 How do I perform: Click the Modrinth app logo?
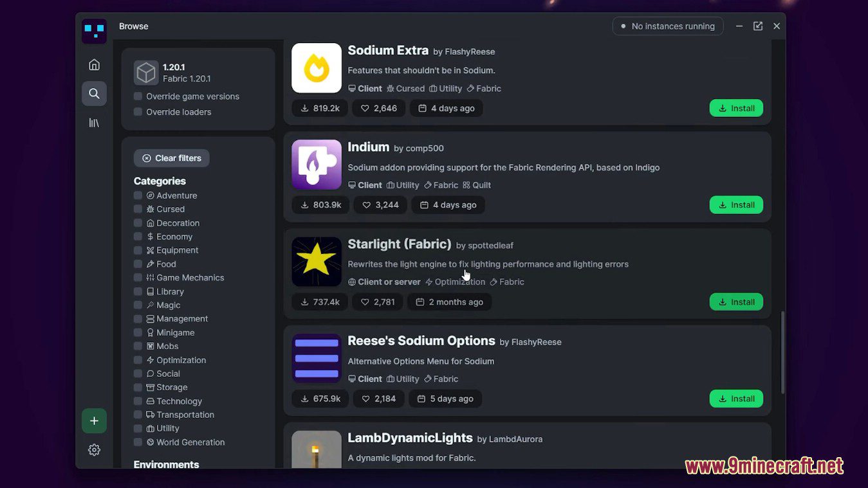tap(94, 31)
